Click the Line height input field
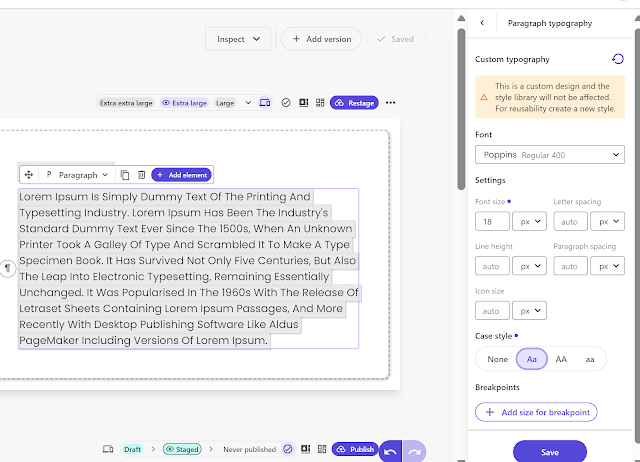Image resolution: width=640 pixels, height=462 pixels. click(492, 266)
